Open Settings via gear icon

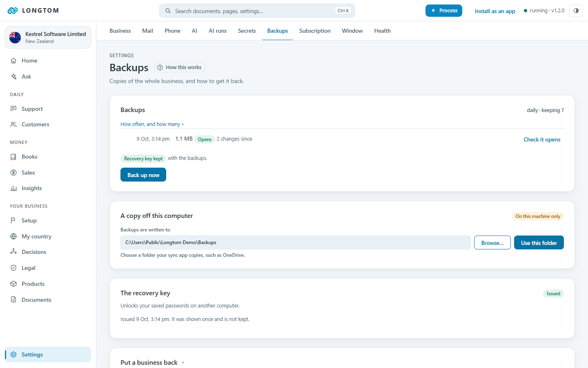(x=13, y=355)
